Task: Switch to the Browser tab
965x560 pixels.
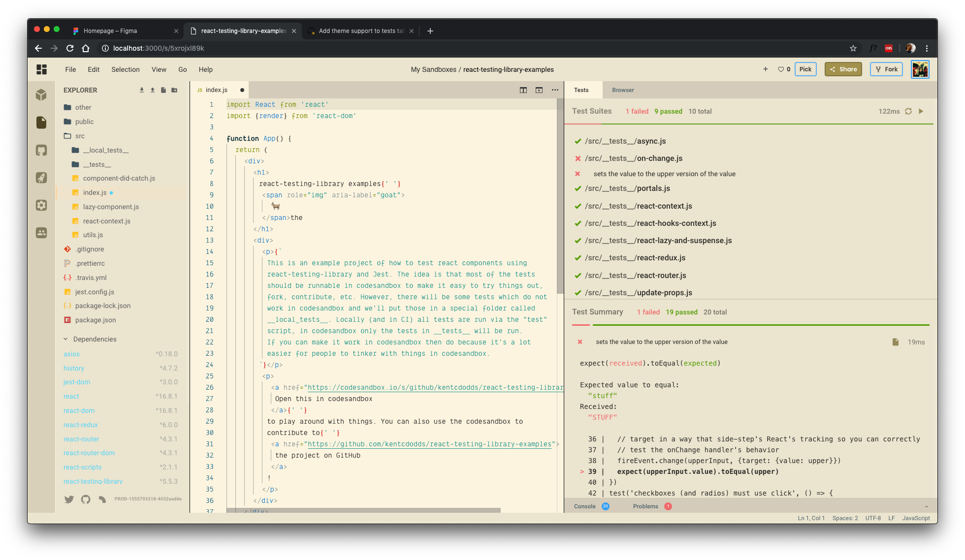Action: coord(623,90)
